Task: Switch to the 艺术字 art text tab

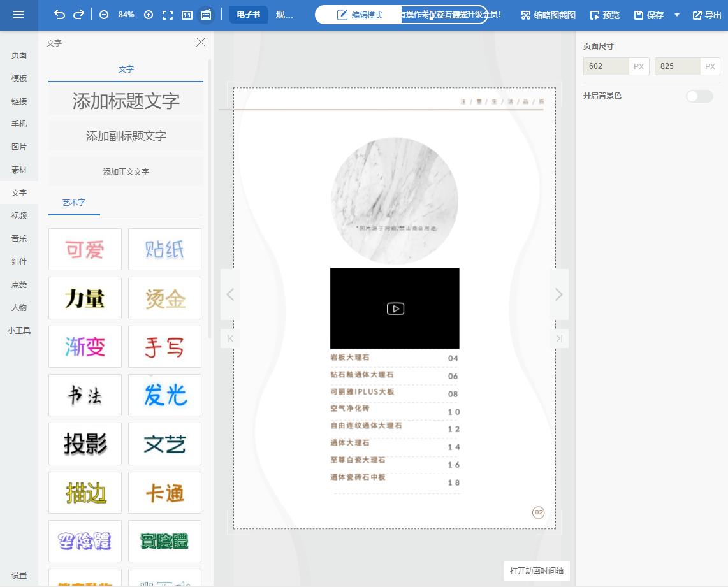Action: [x=74, y=202]
